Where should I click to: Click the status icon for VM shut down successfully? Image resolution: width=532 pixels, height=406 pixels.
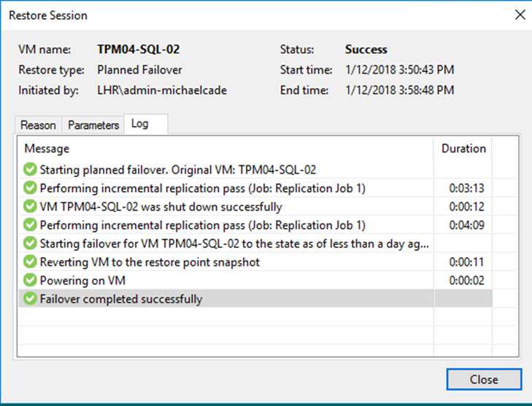30,206
